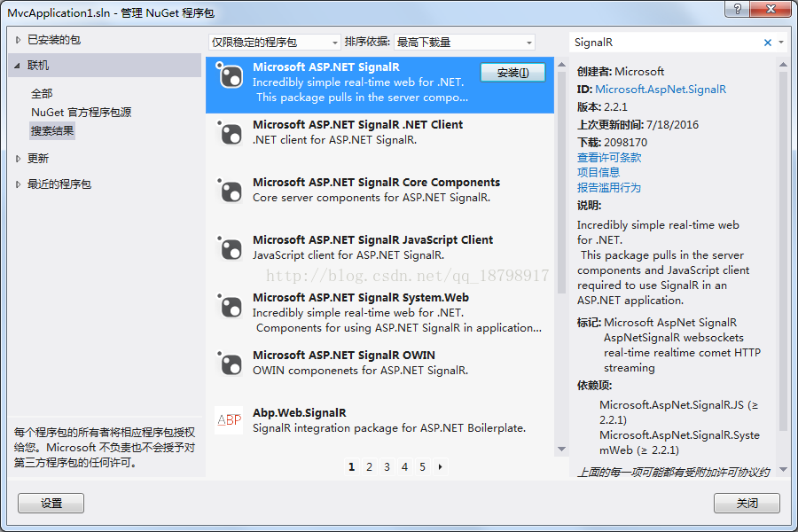Click the SignalR OWIN package icon
Image resolution: width=798 pixels, height=532 pixels.
[x=229, y=363]
